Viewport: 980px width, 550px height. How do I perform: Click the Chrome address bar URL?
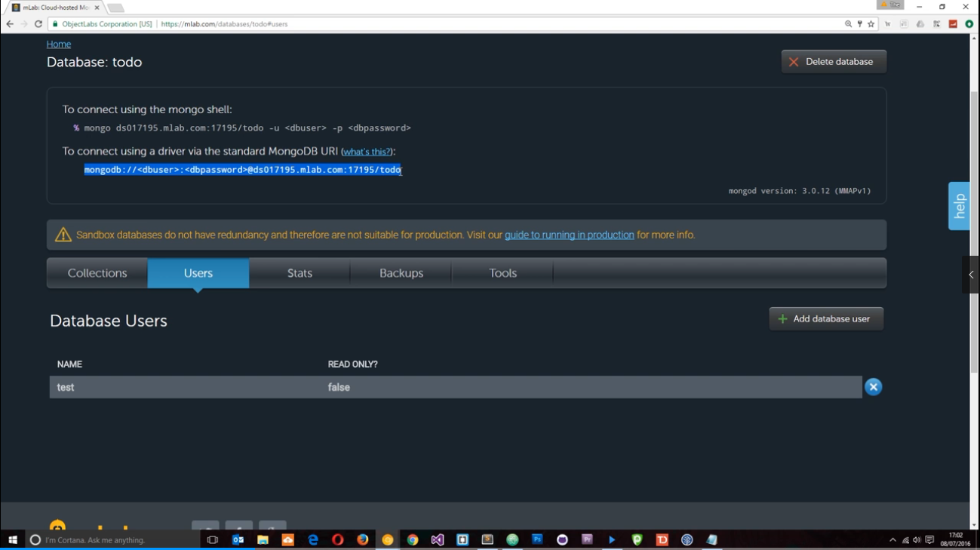pyautogui.click(x=224, y=24)
